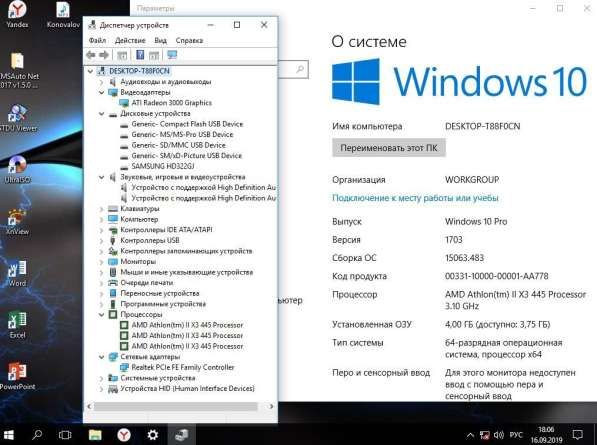Image resolution: width=597 pixels, height=445 pixels.
Task: Click the network tray icon
Action: pyautogui.click(x=485, y=435)
